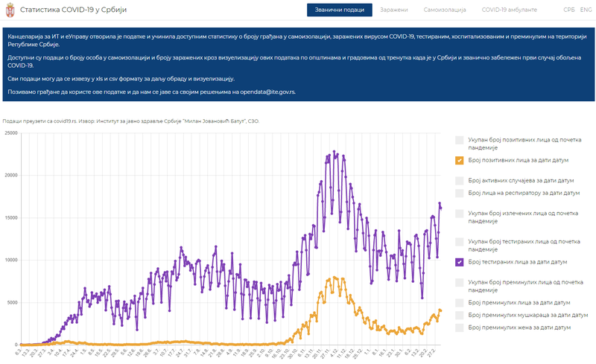Uncheck orange Број позитивних лица за дати датум
Image resolution: width=596 pixels, height=364 pixels.
460,160
